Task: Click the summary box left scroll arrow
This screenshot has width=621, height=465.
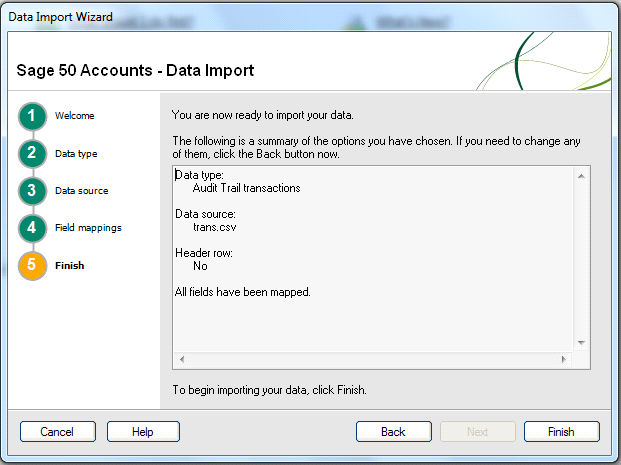Action: [x=181, y=358]
